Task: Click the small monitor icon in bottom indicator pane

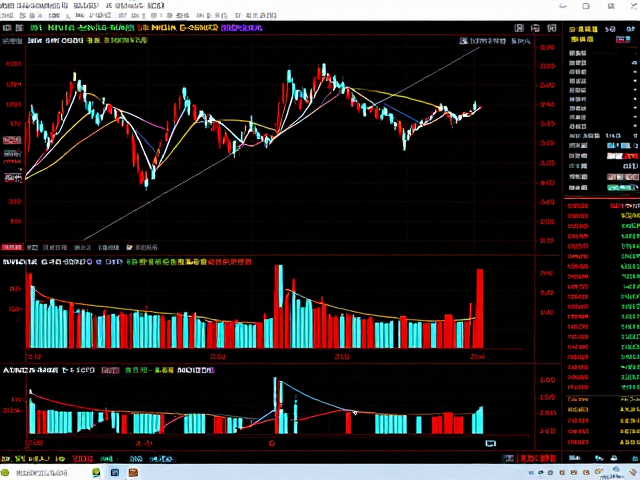Action: click(x=490, y=443)
